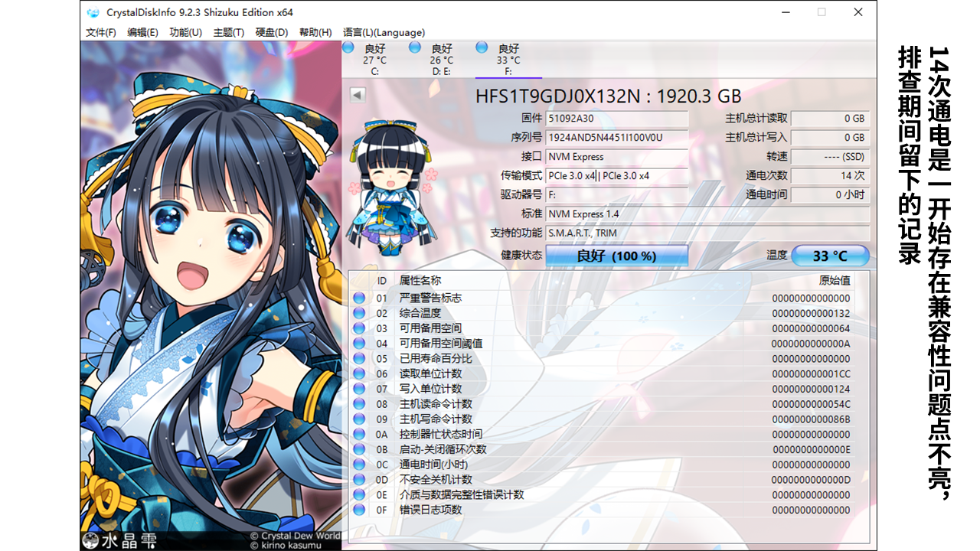Click the S.M.A.R.T., TRIM features field
980x551 pixels.
707,233
